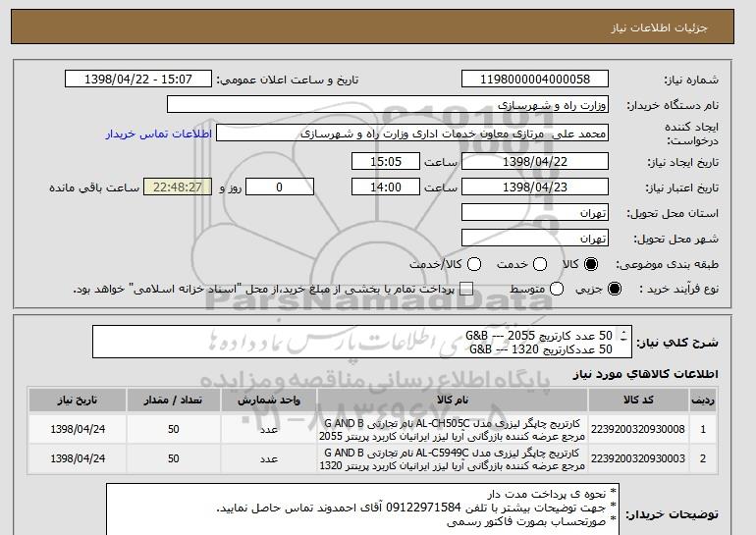
Task: Click the creation date field 1398/04/22
Action: pyautogui.click(x=535, y=161)
